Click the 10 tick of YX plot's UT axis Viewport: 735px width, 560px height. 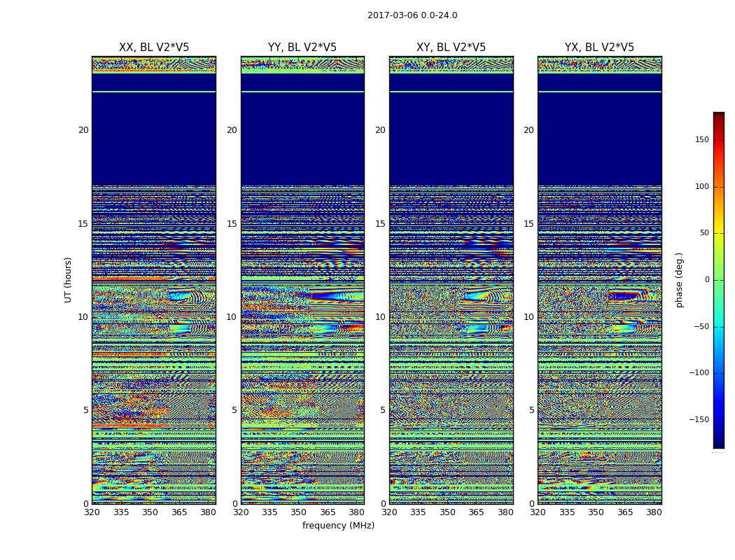tap(528, 317)
